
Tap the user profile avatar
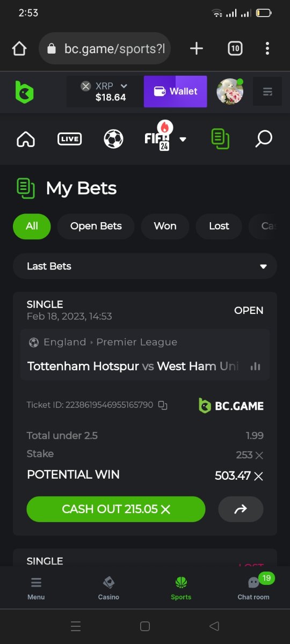[x=230, y=91]
